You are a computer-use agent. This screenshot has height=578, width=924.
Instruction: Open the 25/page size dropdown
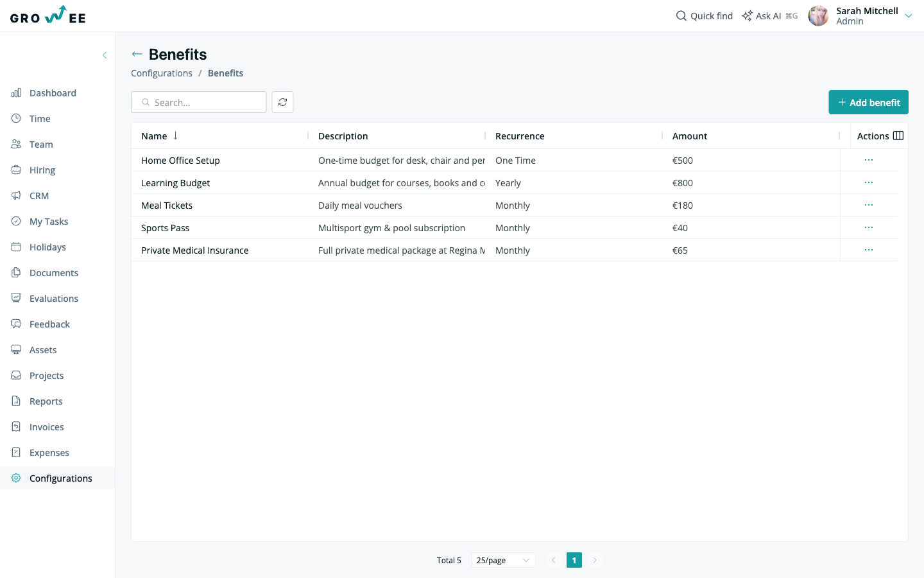click(504, 560)
